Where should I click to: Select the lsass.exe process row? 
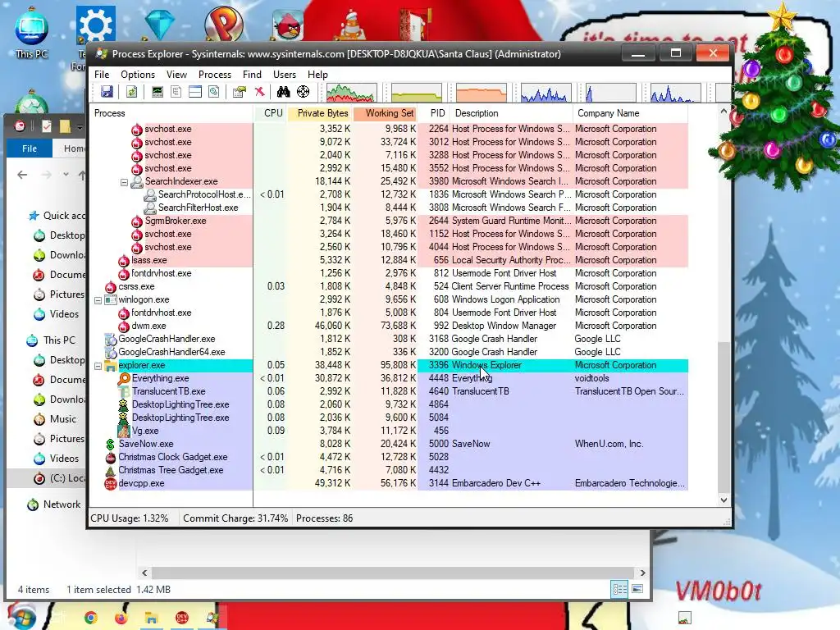click(389, 260)
